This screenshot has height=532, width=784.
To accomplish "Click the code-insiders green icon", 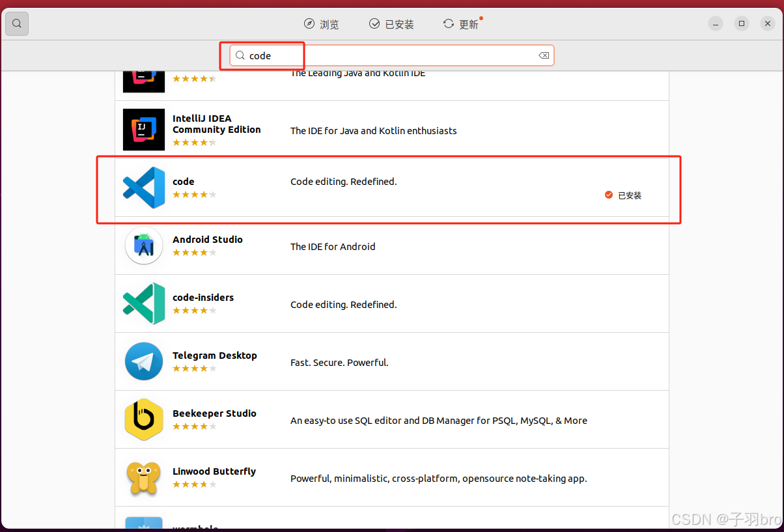I will tap(144, 303).
